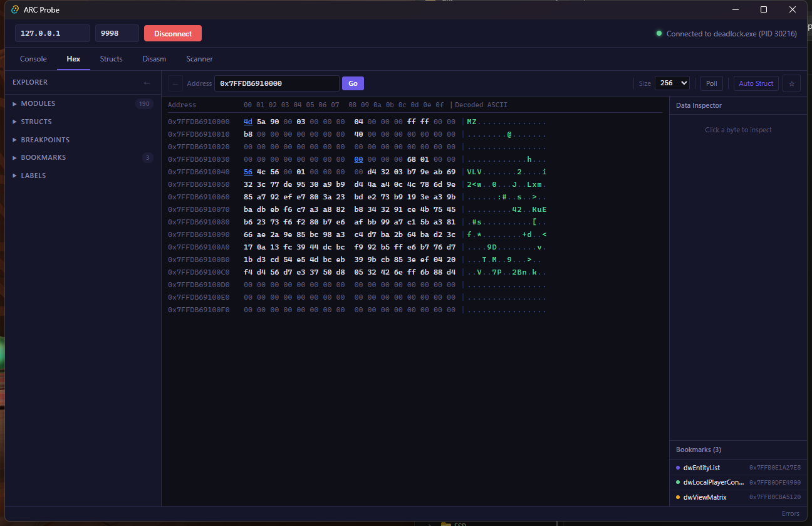Click the green dot beside dwLocalPlayerCon...

tap(678, 482)
